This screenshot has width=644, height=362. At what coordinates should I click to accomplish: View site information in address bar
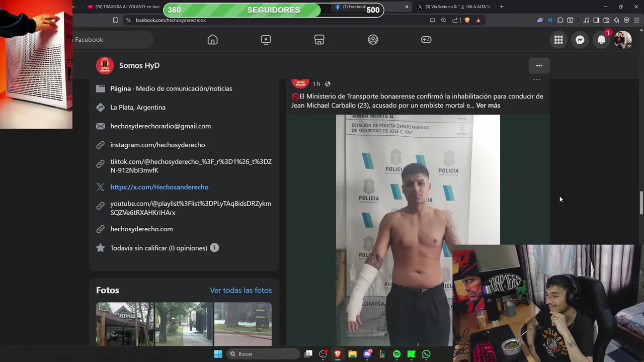click(x=128, y=20)
